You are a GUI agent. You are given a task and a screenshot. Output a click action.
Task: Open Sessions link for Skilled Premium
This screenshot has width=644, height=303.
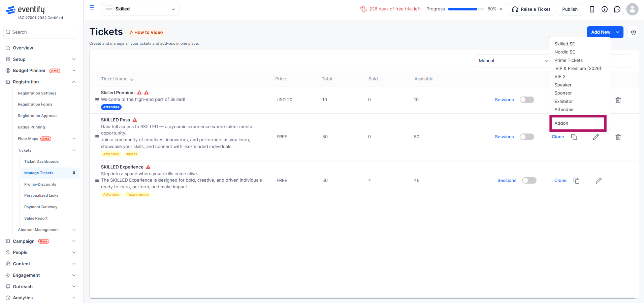[x=504, y=100]
